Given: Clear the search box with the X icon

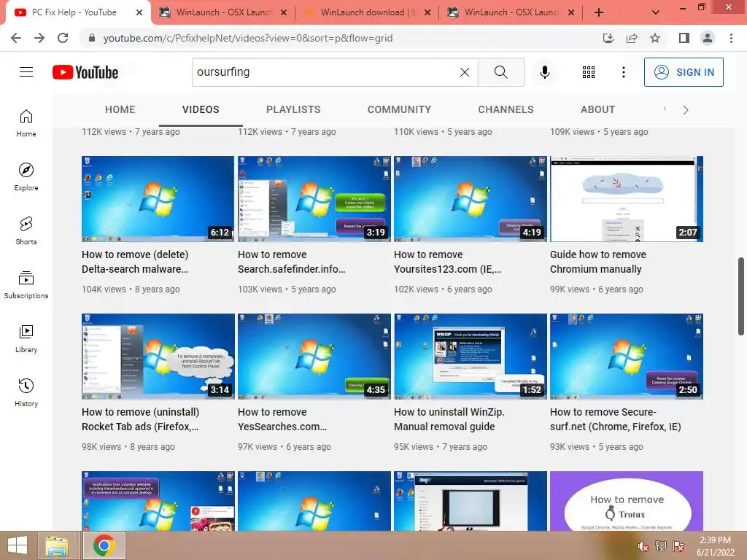Looking at the screenshot, I should click(x=465, y=72).
